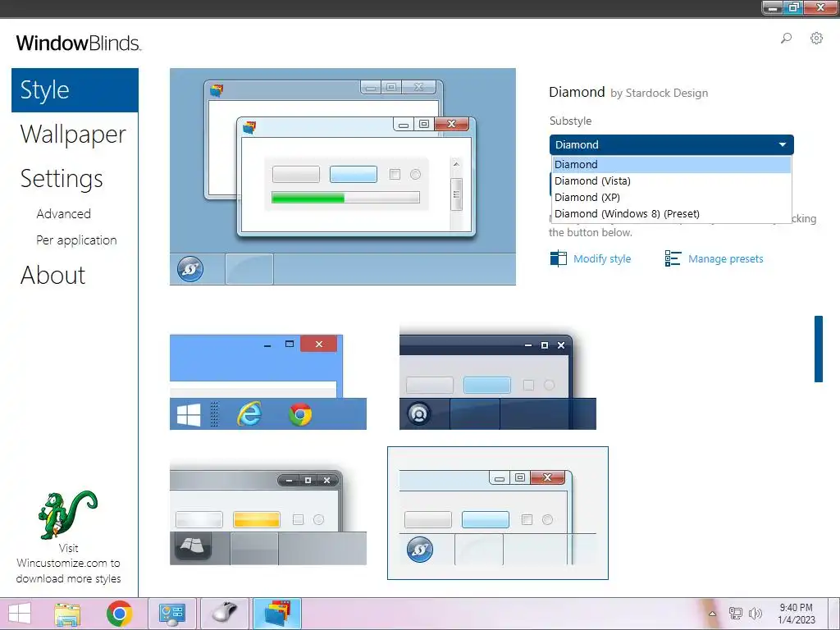Click the taskbar clock showing 9:40 PM
This screenshot has width=840, height=630.
pyautogui.click(x=796, y=614)
